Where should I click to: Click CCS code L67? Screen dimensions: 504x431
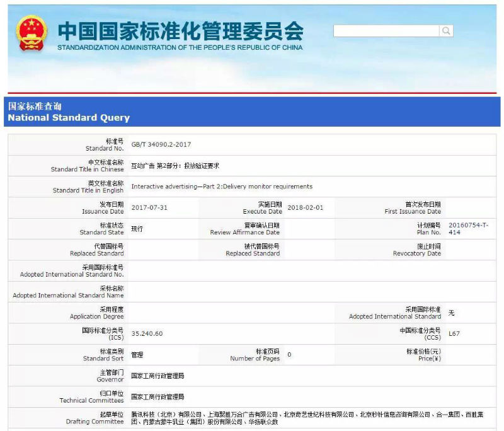tap(454, 334)
